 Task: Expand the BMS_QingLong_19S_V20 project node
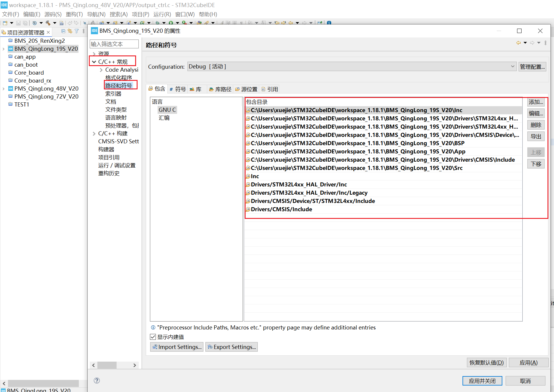pyautogui.click(x=4, y=49)
